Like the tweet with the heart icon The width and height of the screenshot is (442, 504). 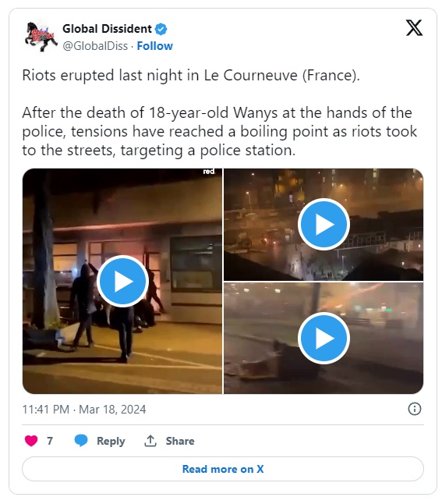click(x=31, y=441)
